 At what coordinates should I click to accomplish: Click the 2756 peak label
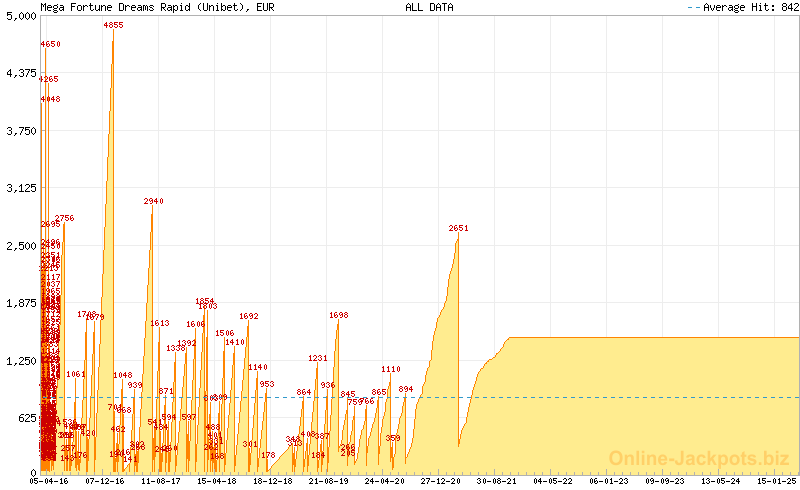pyautogui.click(x=64, y=218)
